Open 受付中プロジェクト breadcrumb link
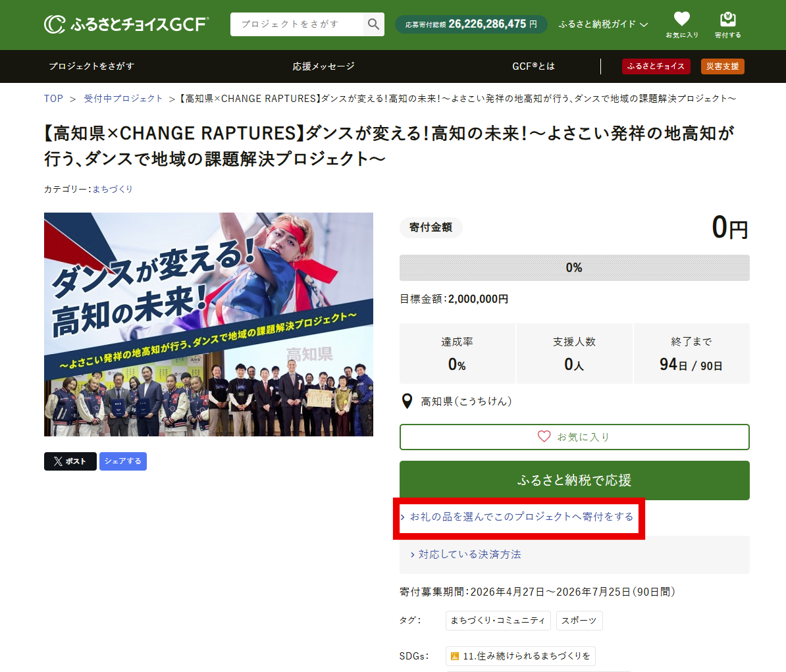This screenshot has height=672, width=786. point(123,99)
